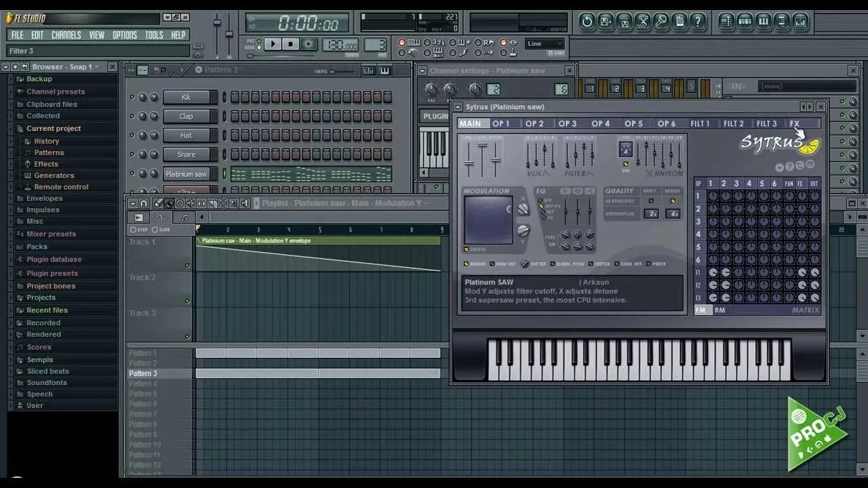The width and height of the screenshot is (868, 488).
Task: Open the step sequencer via toolbar icon
Action: pos(745,22)
